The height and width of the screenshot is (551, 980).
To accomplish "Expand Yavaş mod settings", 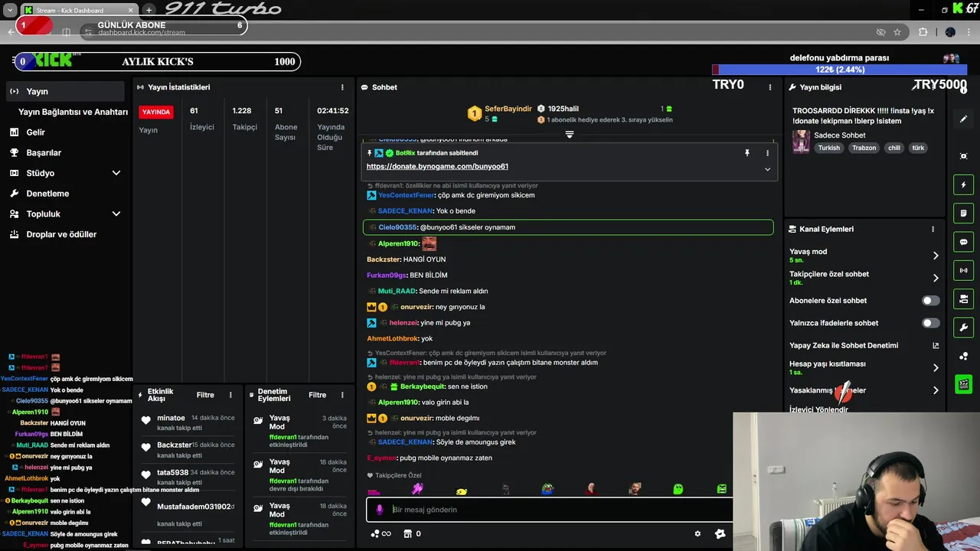I will point(936,256).
